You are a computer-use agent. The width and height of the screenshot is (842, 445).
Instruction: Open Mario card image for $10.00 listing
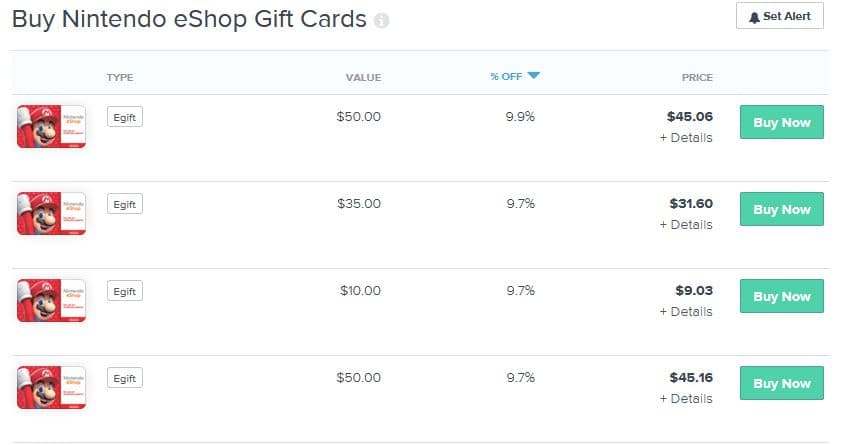tap(52, 301)
